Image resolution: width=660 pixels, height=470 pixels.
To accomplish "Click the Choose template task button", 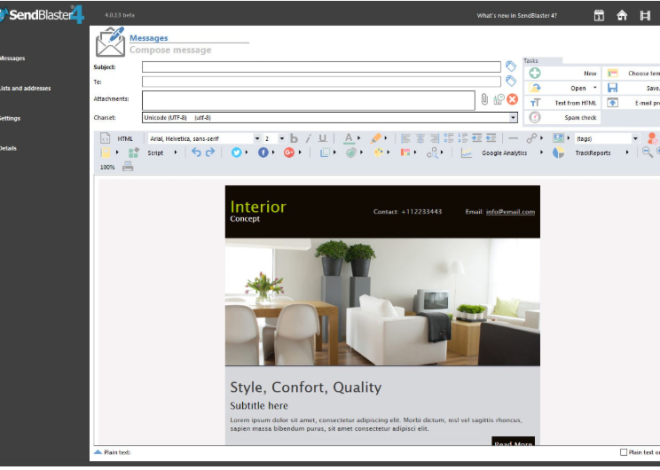I will click(631, 73).
